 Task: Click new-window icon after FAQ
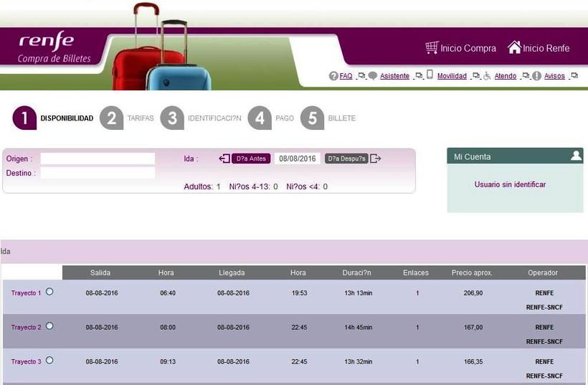point(361,75)
